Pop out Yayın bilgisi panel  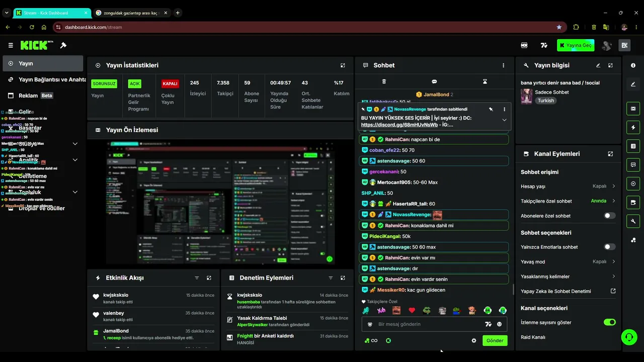pos(610,65)
